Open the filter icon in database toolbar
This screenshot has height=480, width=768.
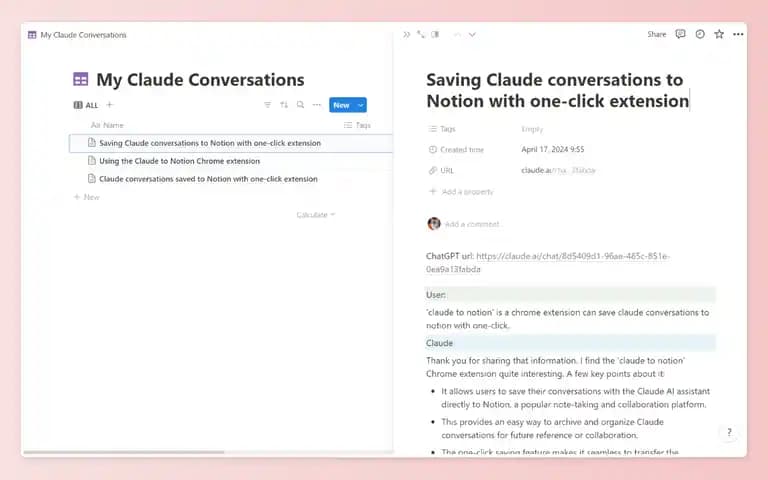(267, 105)
